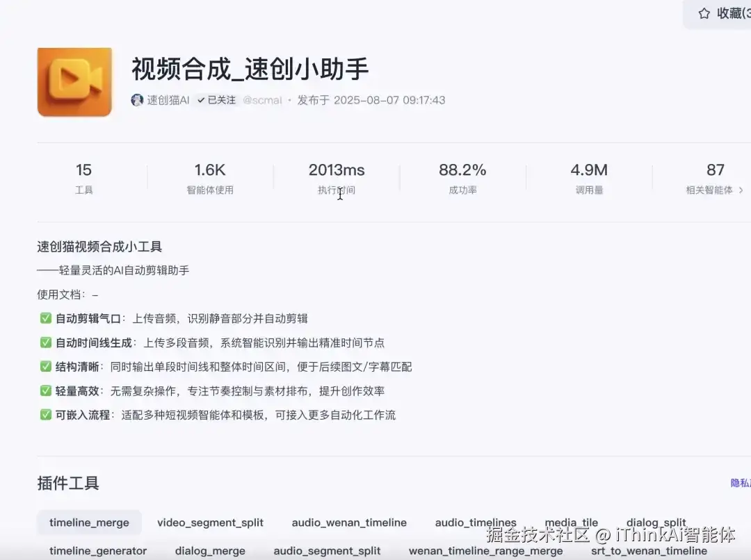Click the 隐私 privacy link
751x560 pixels.
741,483
